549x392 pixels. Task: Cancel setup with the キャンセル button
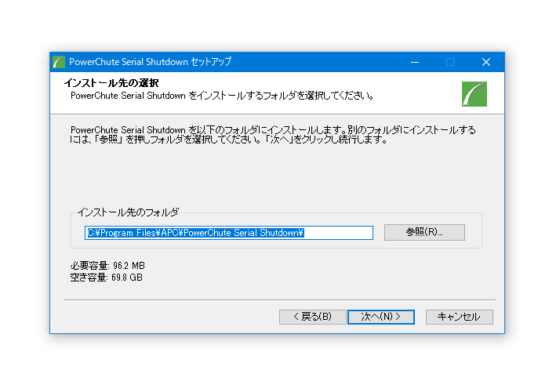459,317
